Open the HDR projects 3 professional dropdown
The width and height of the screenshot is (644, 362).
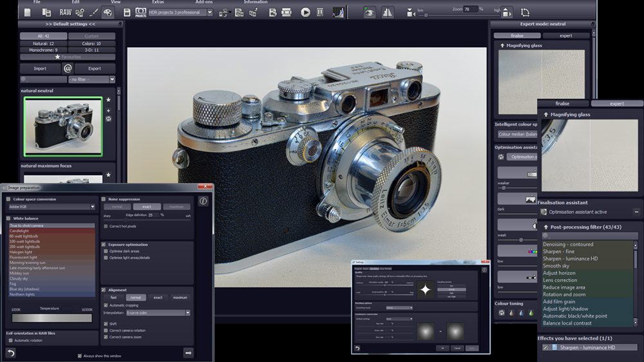[x=180, y=12]
